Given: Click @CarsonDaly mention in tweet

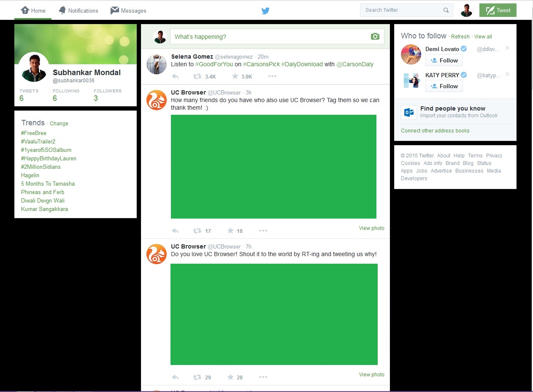Looking at the screenshot, I should pos(355,65).
